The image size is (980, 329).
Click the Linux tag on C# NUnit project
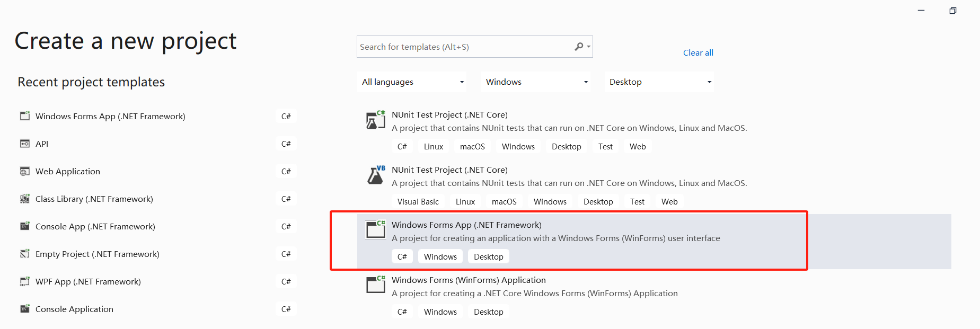(x=434, y=146)
